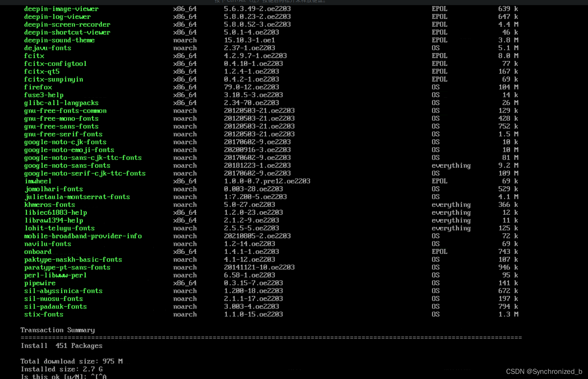Select google-noto-sans-fonts package name
Image resolution: width=588 pixels, height=379 pixels.
click(x=67, y=165)
